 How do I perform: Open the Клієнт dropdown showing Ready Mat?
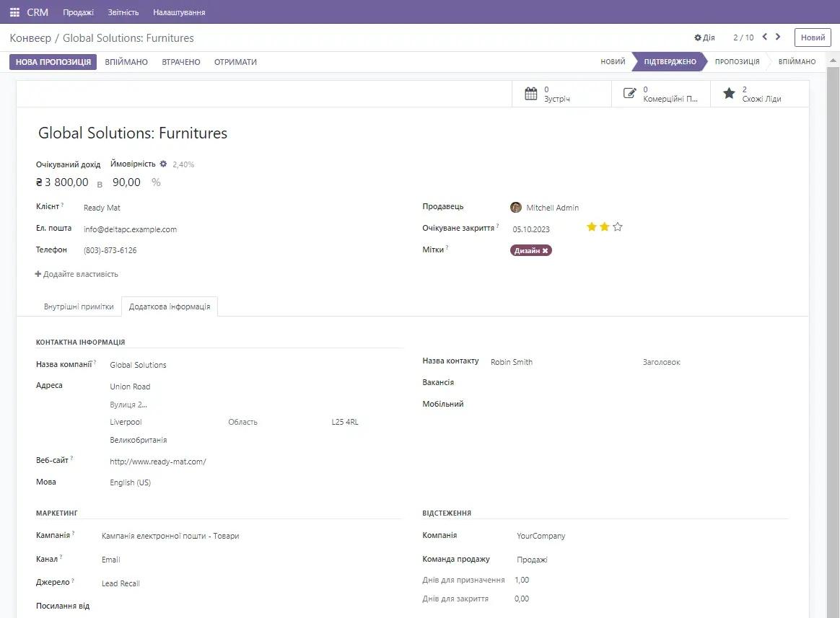[102, 207]
